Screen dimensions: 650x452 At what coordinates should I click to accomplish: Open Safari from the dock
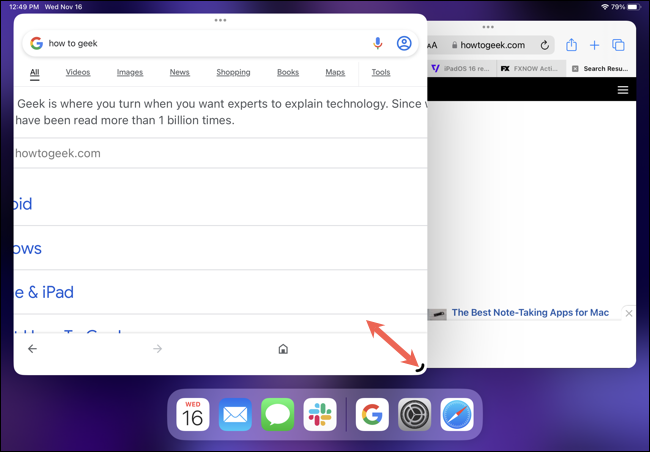(x=457, y=414)
